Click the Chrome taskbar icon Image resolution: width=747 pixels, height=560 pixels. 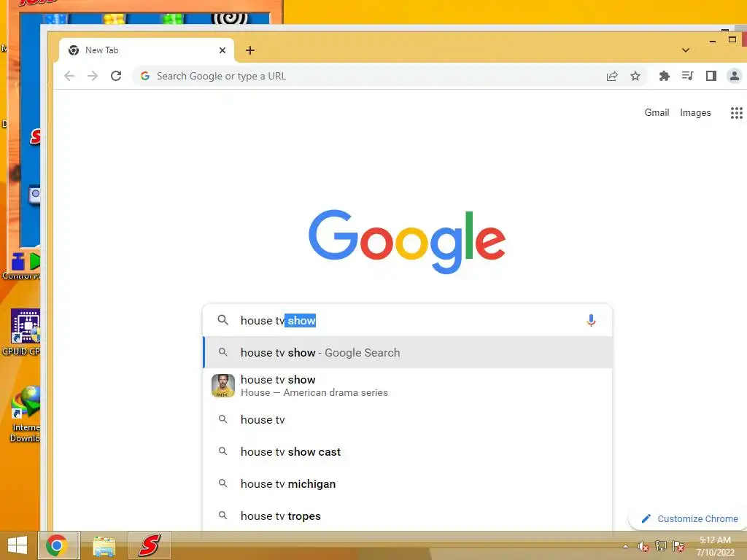tap(57, 545)
